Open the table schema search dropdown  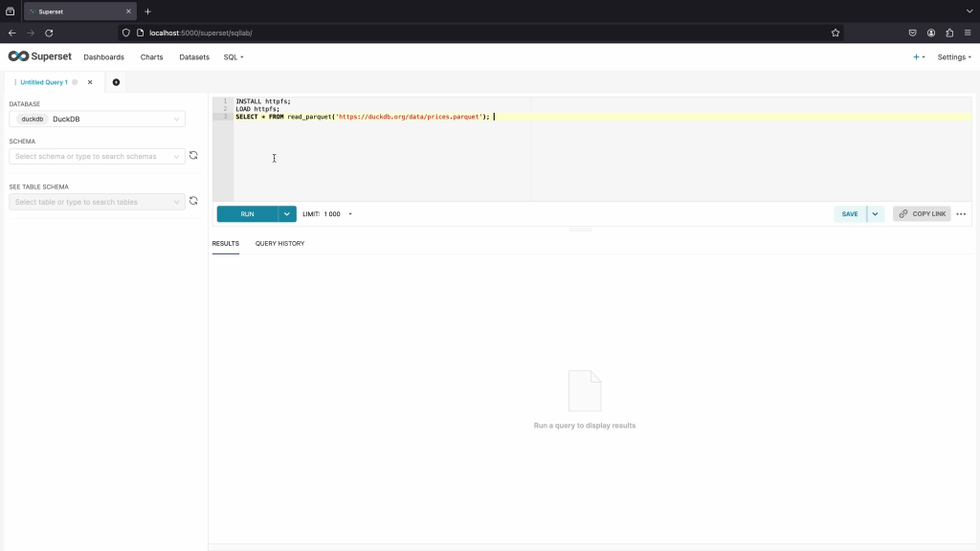click(97, 202)
